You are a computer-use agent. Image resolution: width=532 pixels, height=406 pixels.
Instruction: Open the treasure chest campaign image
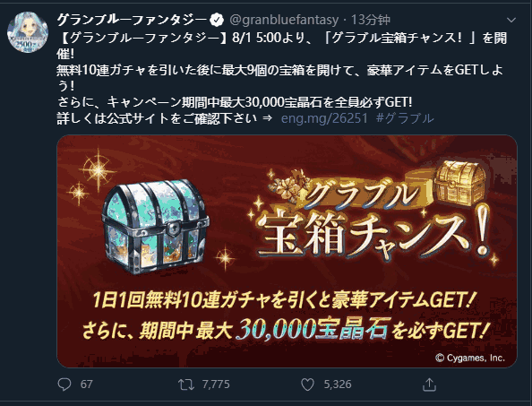coord(287,251)
